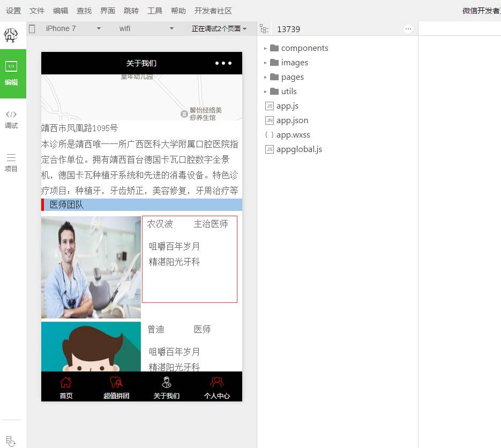
Task: Tap the 关于我们 doctor tab icon
Action: (167, 382)
